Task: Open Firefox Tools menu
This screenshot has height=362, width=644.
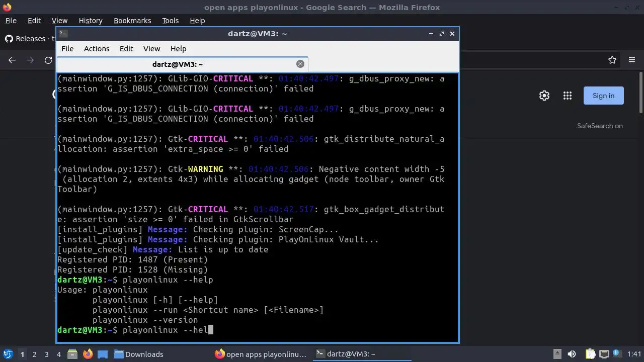Action: 170,21
